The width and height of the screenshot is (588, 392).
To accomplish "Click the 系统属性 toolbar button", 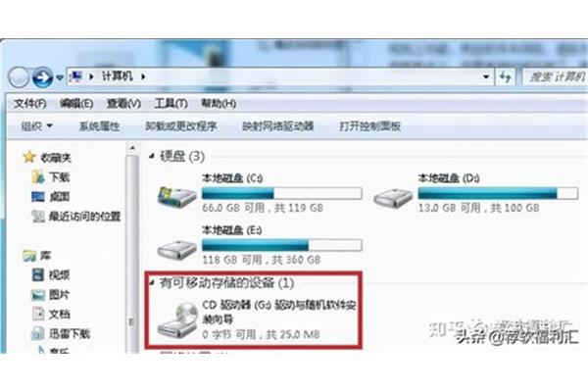I will (99, 126).
